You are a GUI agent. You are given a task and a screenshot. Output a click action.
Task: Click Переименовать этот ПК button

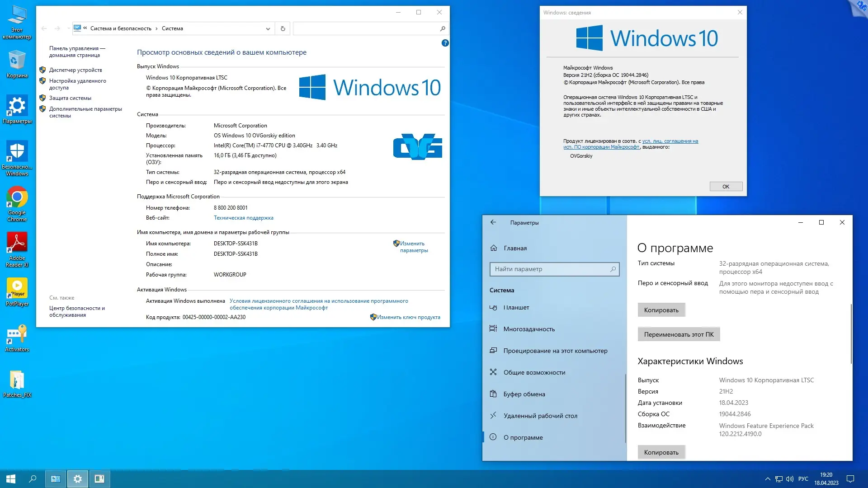pos(678,334)
